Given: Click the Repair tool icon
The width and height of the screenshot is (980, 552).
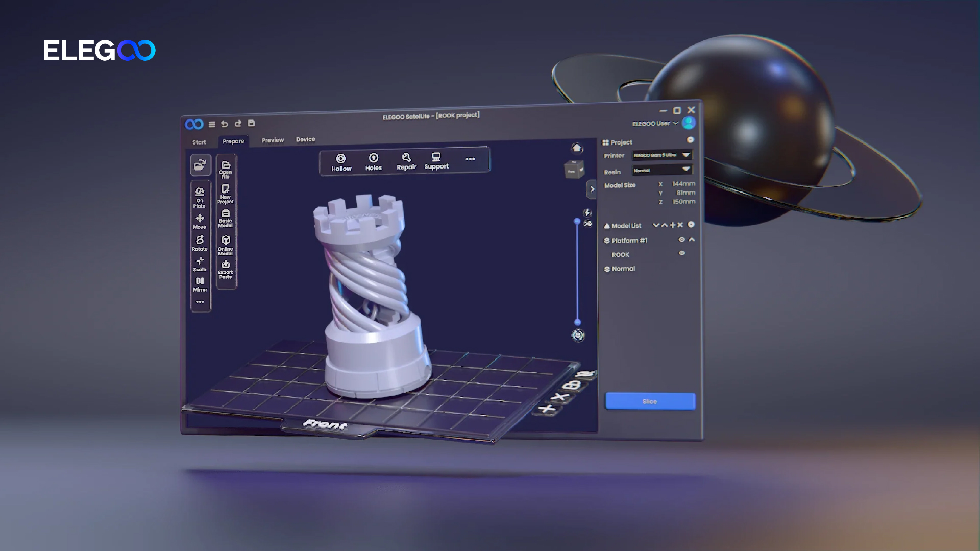Looking at the screenshot, I should [x=406, y=158].
